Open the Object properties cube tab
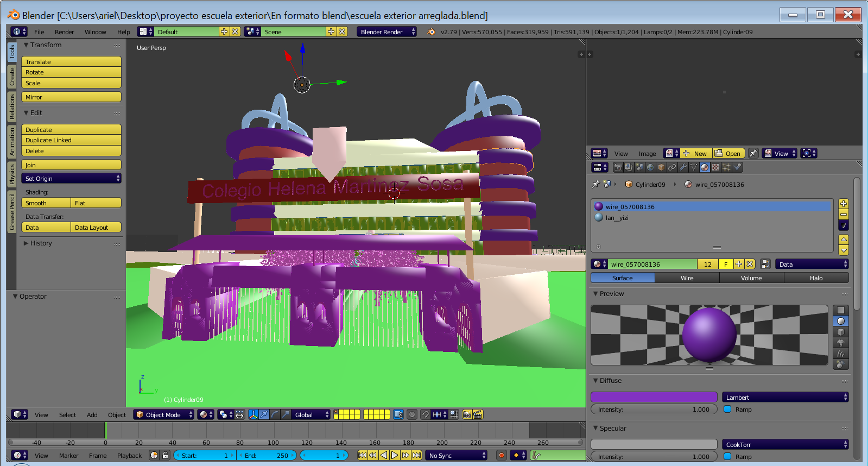Screen dimensions: 868x466 pos(661,167)
